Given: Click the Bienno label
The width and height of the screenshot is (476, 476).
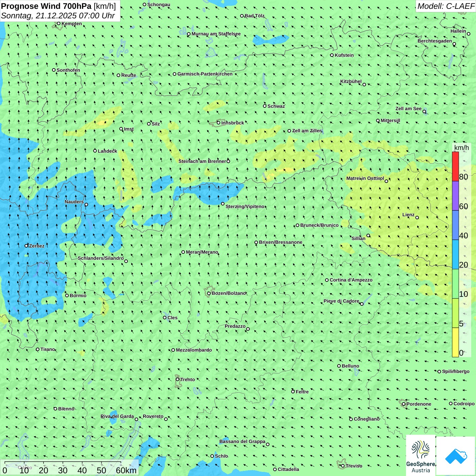Looking at the screenshot, I should point(66,409).
